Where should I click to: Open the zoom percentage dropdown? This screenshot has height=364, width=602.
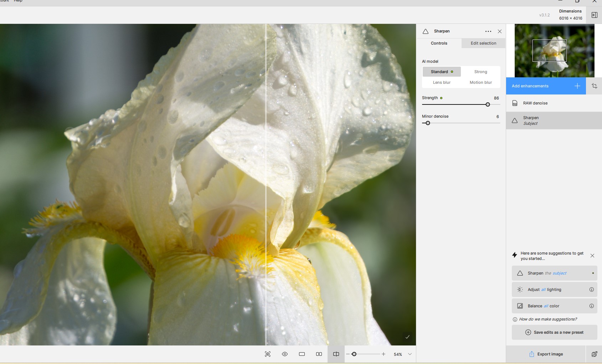click(x=410, y=354)
